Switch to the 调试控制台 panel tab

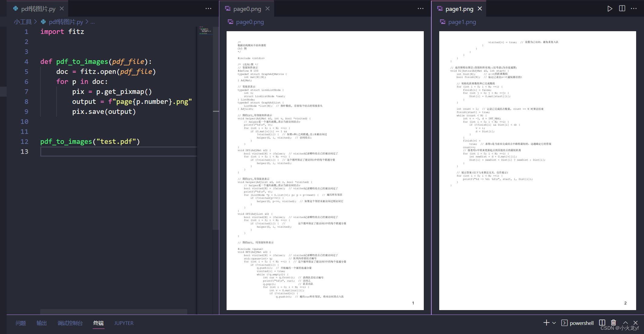[x=70, y=323]
